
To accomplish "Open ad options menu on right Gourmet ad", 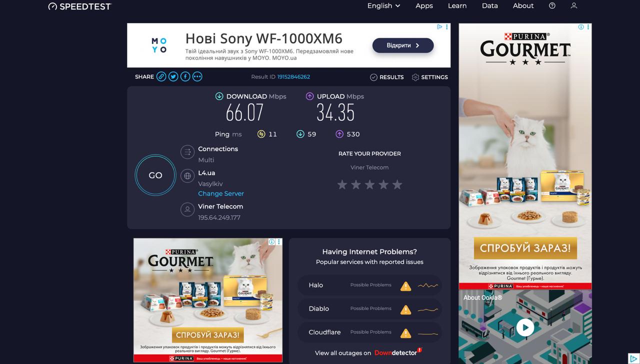I will 588,27.
